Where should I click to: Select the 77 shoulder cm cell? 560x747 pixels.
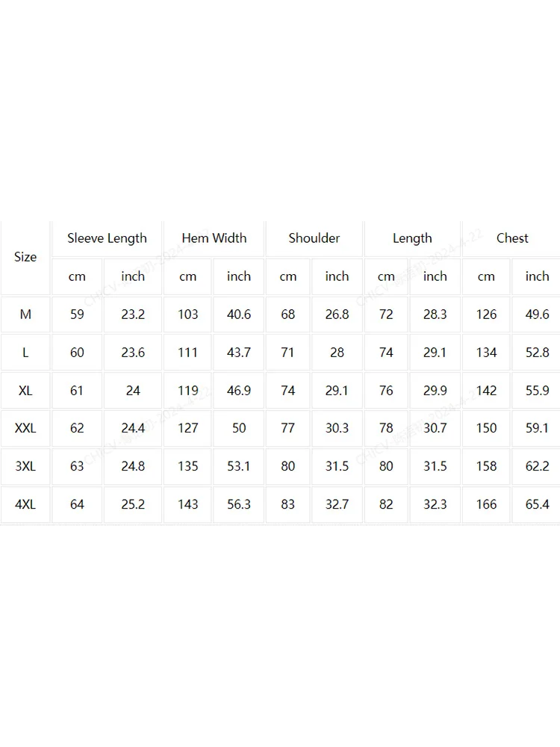287,428
